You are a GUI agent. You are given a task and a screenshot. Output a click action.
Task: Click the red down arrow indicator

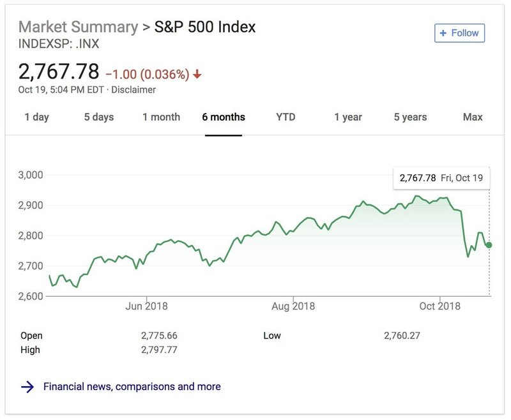tap(197, 75)
